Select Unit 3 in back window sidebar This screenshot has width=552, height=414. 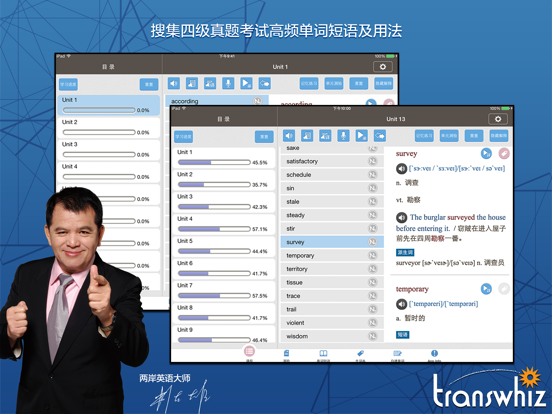click(x=109, y=150)
